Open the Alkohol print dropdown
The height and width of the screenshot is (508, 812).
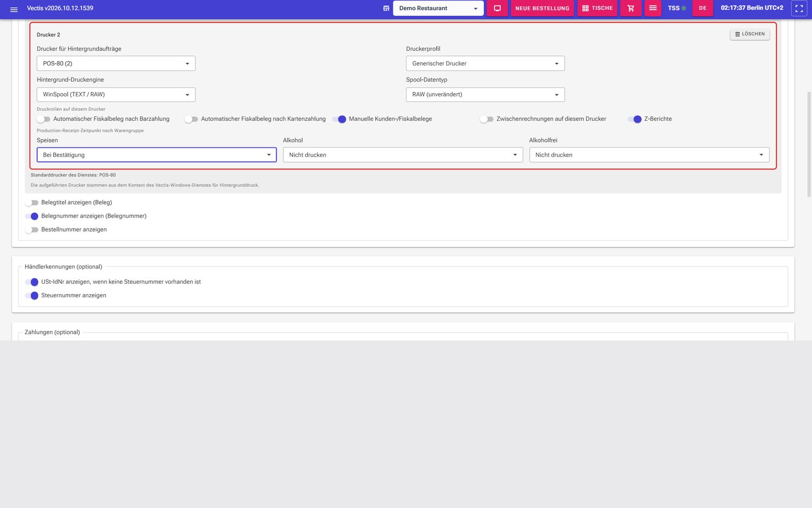click(403, 155)
